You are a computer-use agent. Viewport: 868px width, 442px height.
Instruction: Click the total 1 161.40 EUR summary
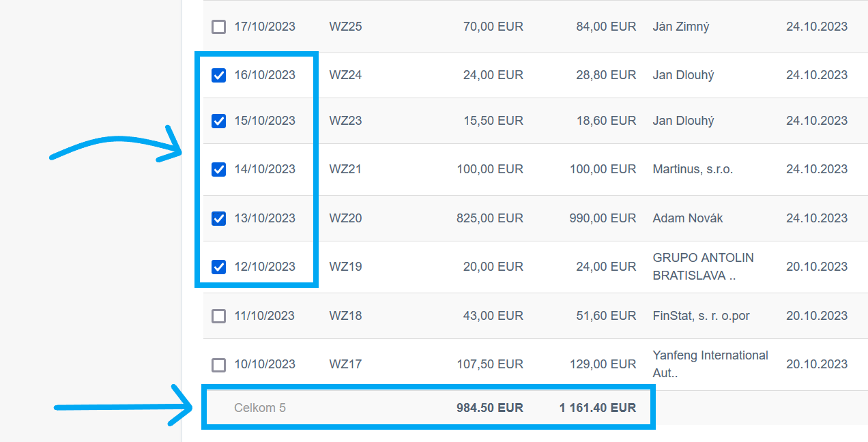pyautogui.click(x=597, y=408)
